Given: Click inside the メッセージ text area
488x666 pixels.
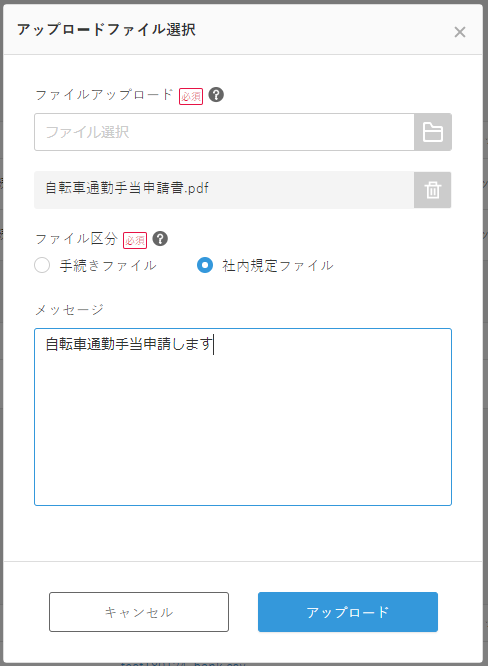Looking at the screenshot, I should [243, 417].
